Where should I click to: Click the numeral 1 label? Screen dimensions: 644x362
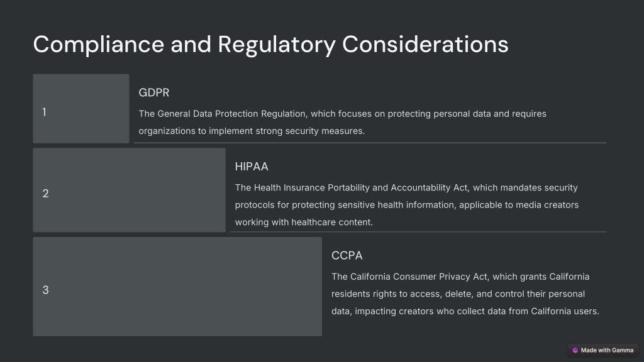point(45,112)
